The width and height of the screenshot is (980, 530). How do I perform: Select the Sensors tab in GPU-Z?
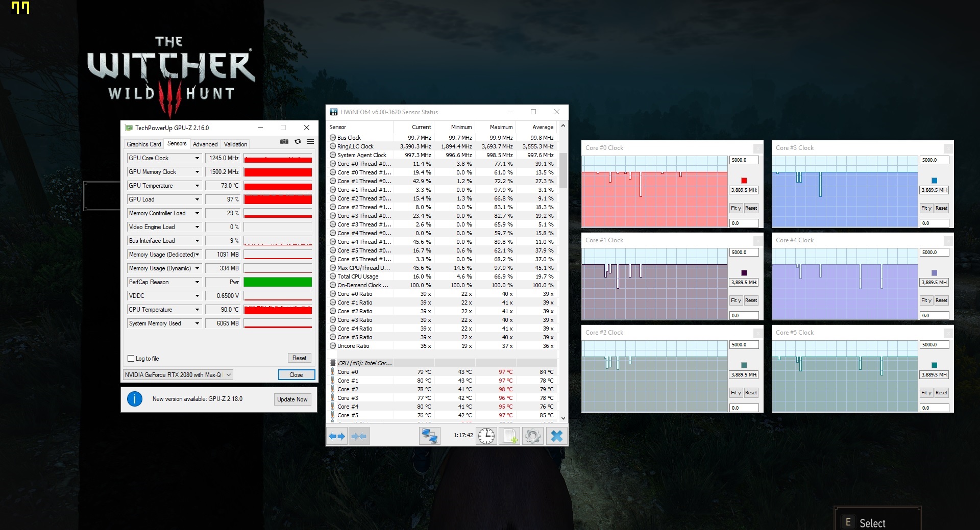177,143
